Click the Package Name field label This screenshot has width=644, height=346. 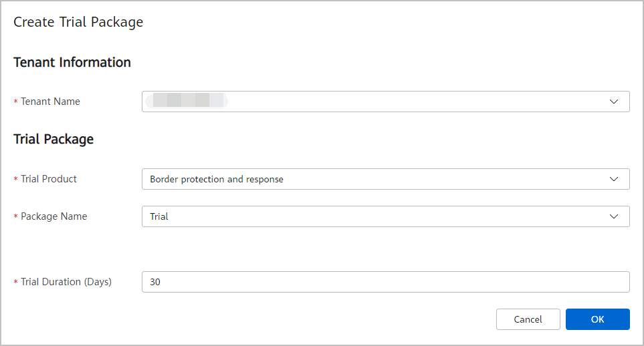pyautogui.click(x=53, y=216)
